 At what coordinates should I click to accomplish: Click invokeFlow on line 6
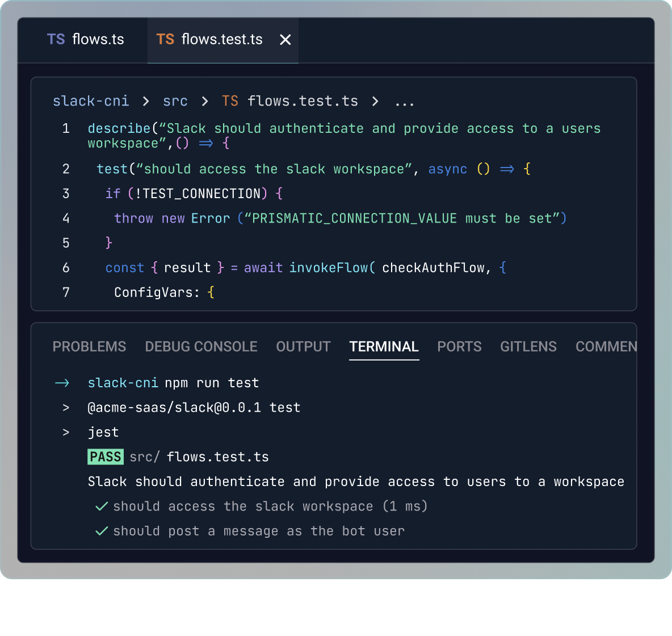(328, 267)
